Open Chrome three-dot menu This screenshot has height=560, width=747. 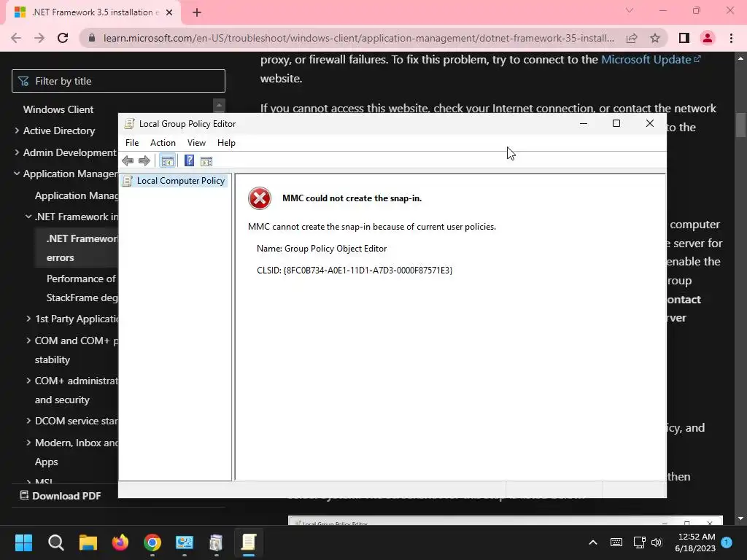tap(731, 38)
